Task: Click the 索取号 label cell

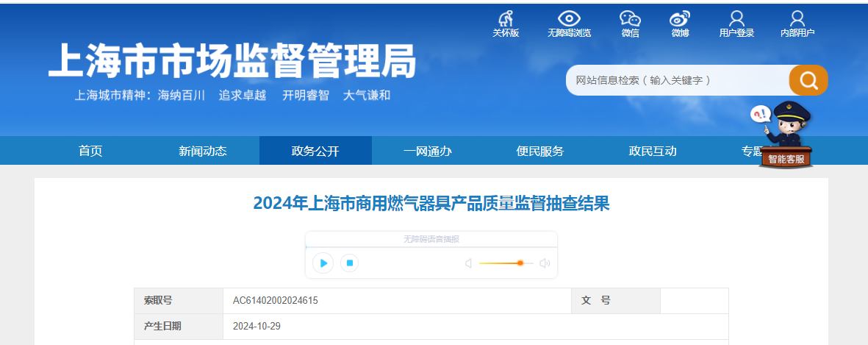Action: pyautogui.click(x=179, y=301)
